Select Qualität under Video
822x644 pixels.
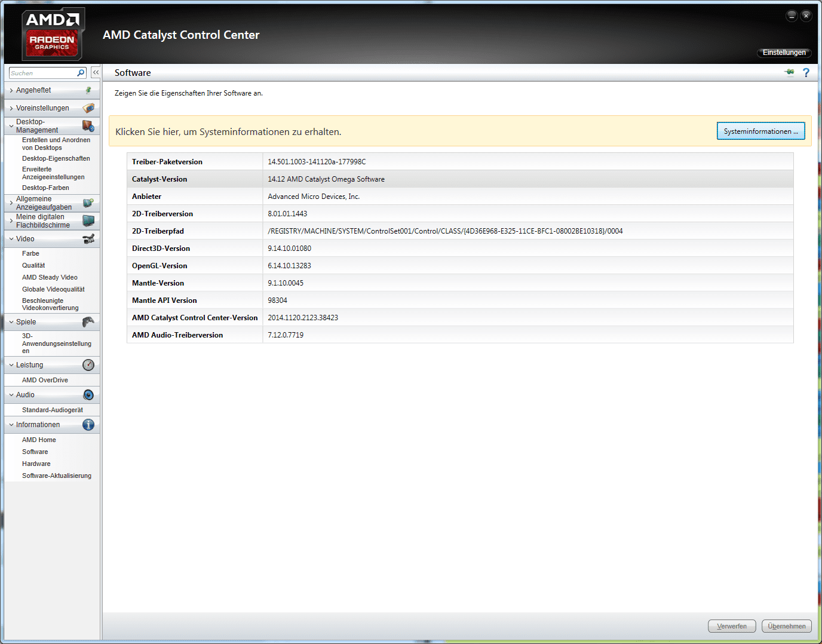pyautogui.click(x=33, y=265)
